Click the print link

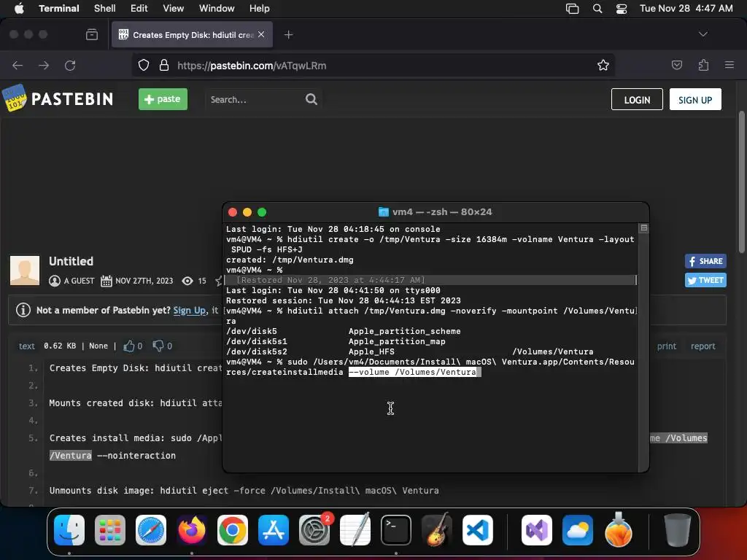(667, 346)
